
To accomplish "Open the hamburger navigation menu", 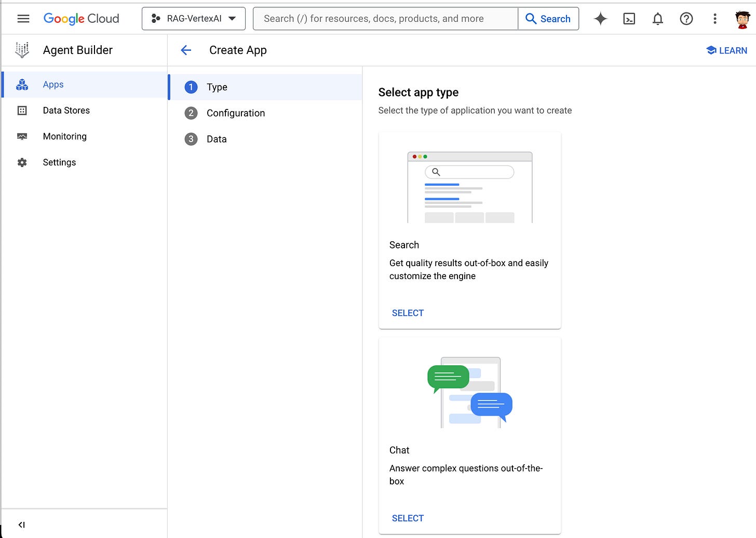I will point(23,19).
